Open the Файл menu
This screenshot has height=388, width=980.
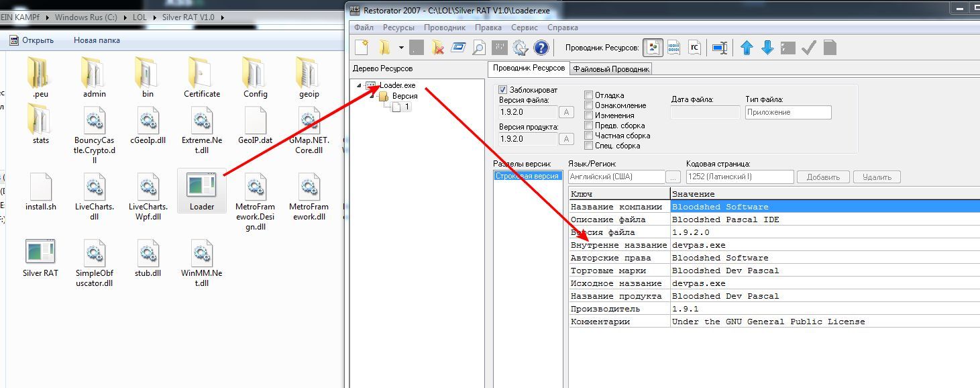(364, 28)
